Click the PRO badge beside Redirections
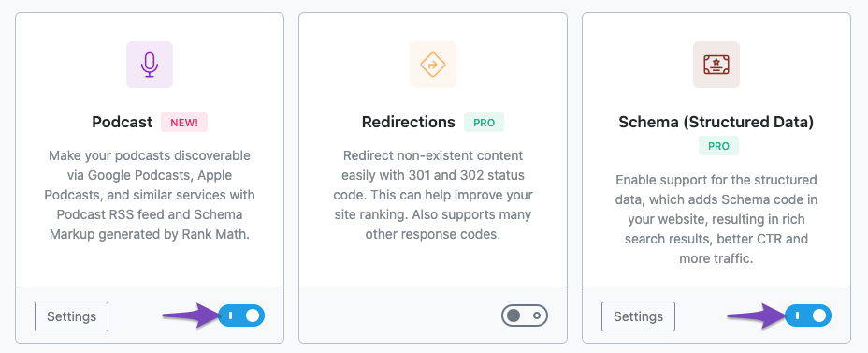This screenshot has height=353, width=868. pyautogui.click(x=484, y=123)
